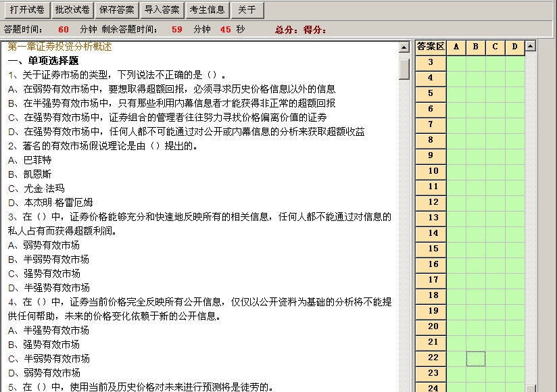
Task: Pick answer A for question 14
Action: point(456,235)
